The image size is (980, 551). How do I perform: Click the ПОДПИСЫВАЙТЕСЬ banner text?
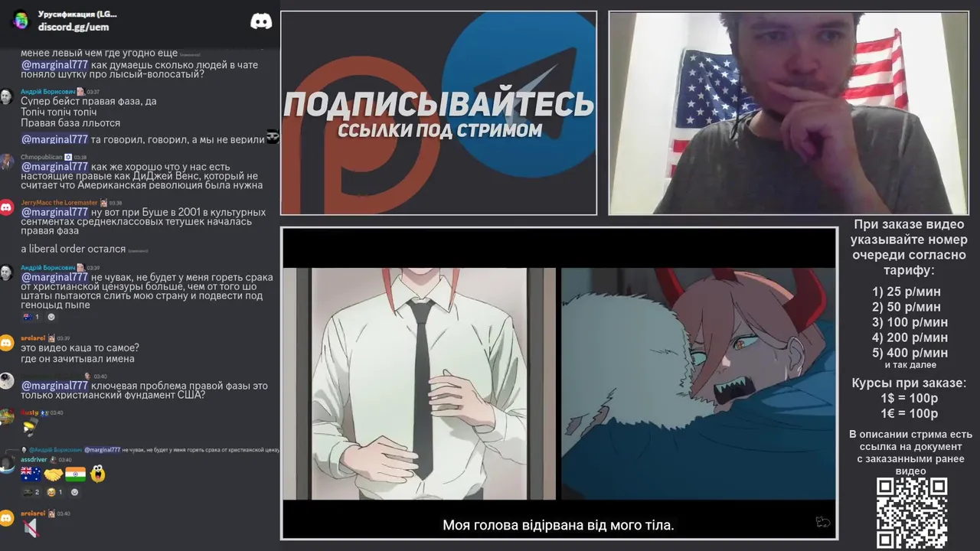439,104
